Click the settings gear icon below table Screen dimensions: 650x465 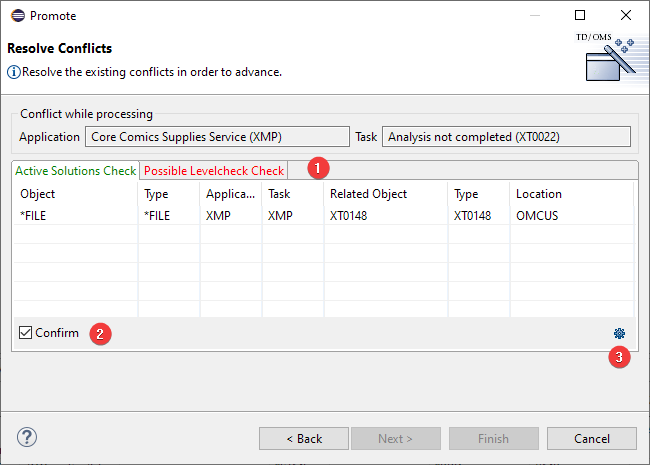(x=620, y=334)
